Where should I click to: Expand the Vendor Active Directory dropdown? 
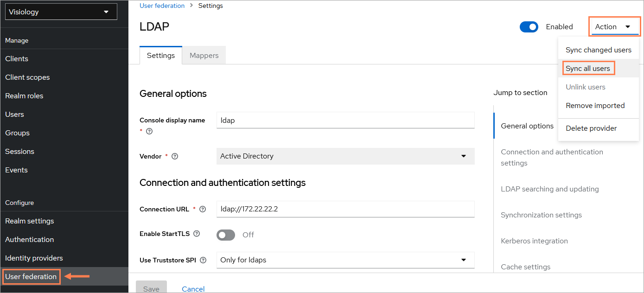click(345, 156)
